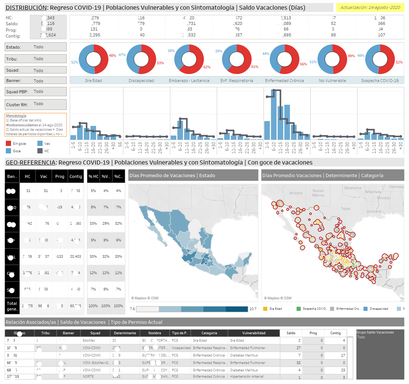This screenshot has width=409, height=384.
Task: Click the Vac column header in banner table
Action: pos(44,176)
